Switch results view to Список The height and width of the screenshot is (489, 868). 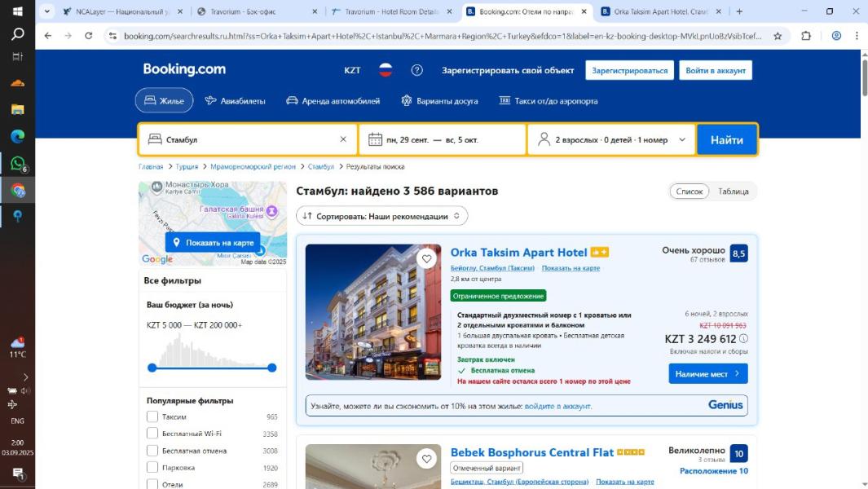pos(690,191)
